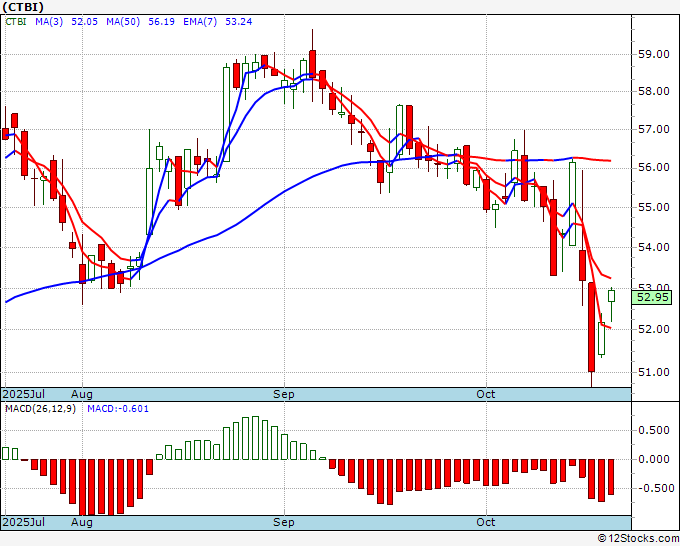Screen dimensions: 680x546
Task: Click the Aug label on MACD axis
Action: pos(82,522)
